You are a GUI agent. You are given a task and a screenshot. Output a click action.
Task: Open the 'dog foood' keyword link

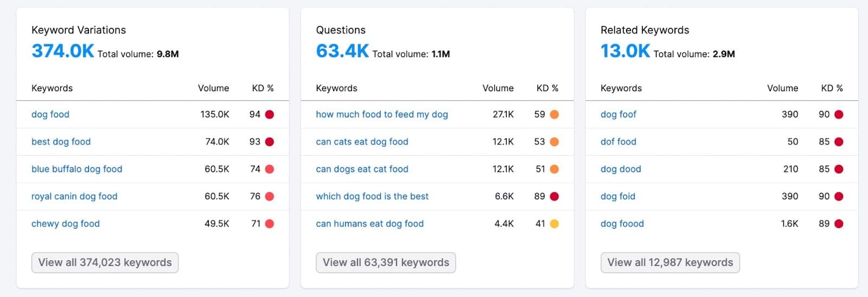622,224
